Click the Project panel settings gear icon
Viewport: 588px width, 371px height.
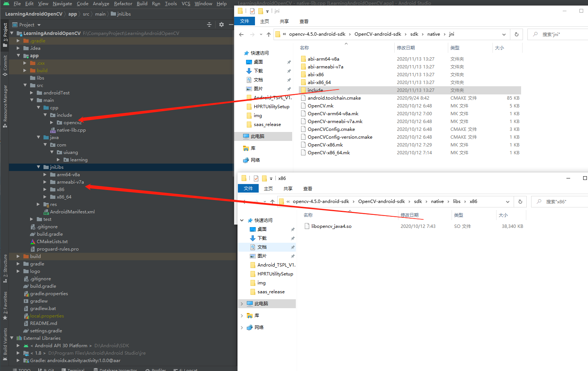click(x=222, y=25)
